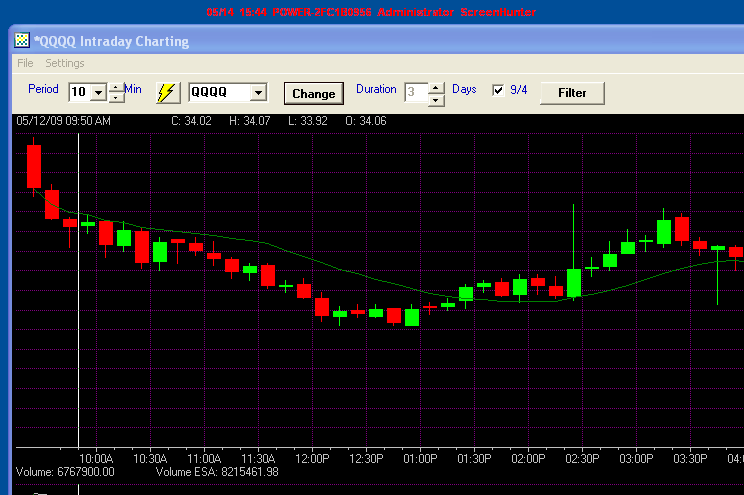Increase the Period spinner value
Screen dimensions: 744x495
point(116,87)
